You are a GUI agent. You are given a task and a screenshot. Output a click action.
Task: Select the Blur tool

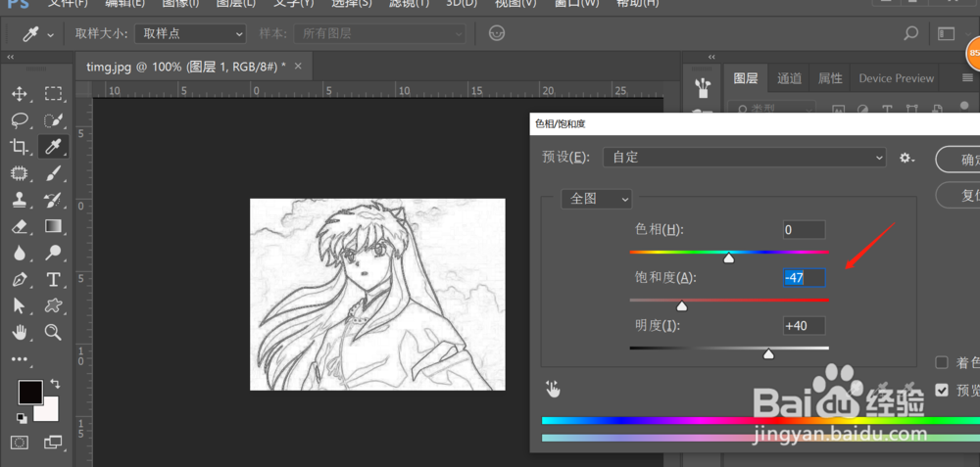point(20,253)
